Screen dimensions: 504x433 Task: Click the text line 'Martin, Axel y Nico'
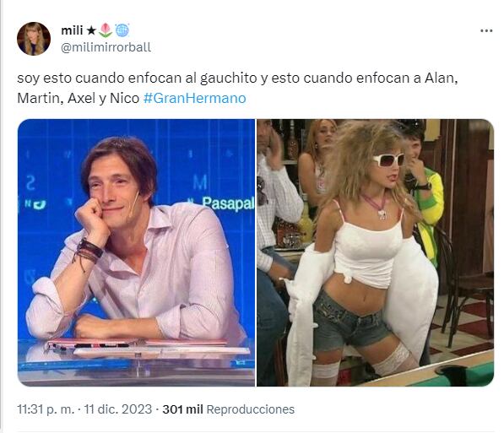click(x=79, y=98)
